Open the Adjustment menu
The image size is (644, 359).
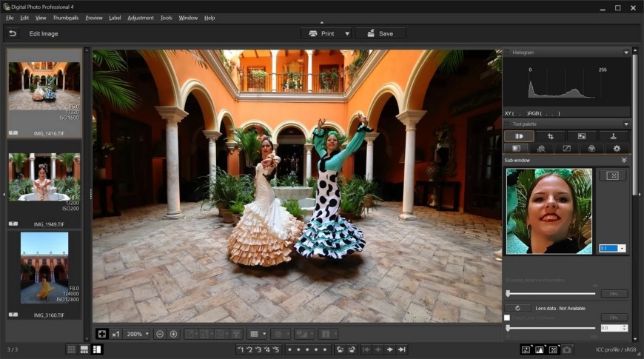(141, 17)
